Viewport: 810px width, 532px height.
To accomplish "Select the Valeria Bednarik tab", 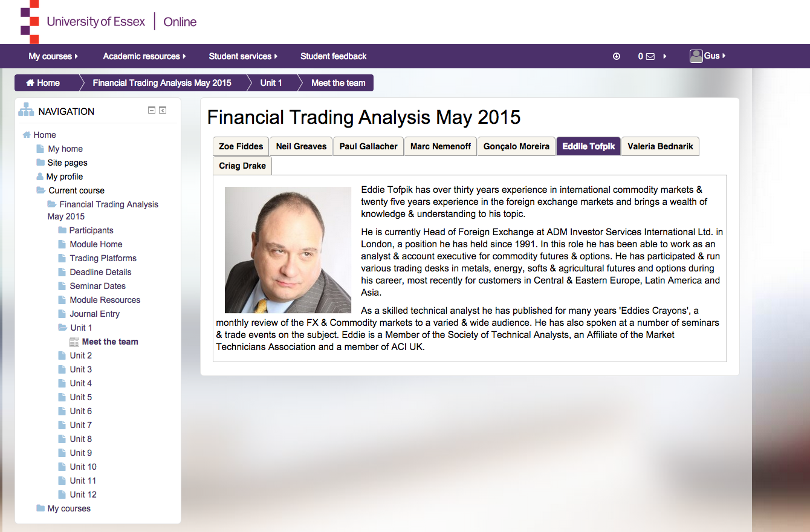I will pyautogui.click(x=660, y=146).
